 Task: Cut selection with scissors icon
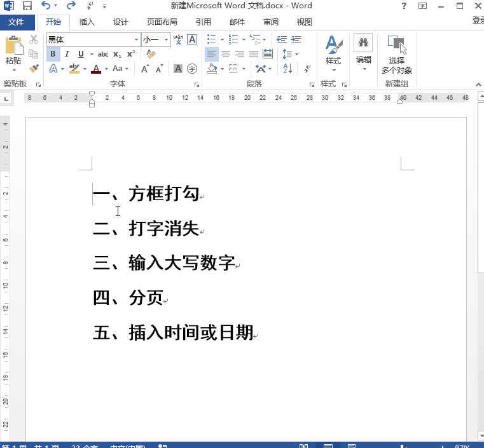(34, 39)
